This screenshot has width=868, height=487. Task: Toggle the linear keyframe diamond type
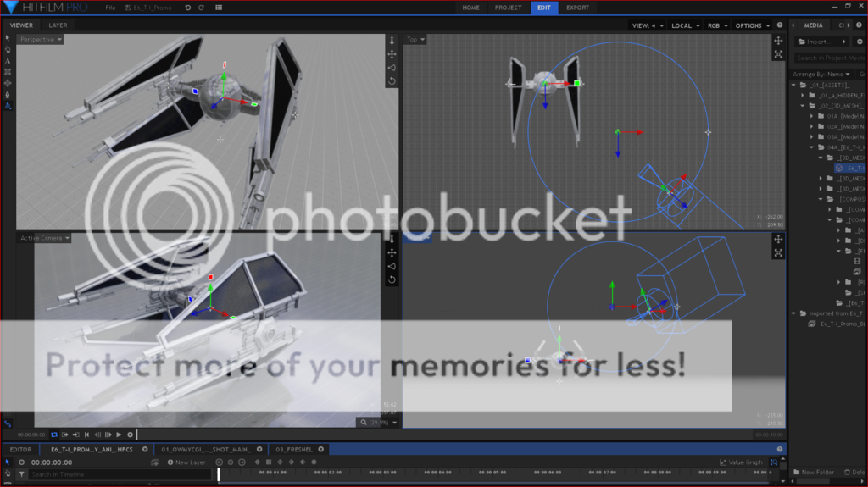[x=258, y=462]
